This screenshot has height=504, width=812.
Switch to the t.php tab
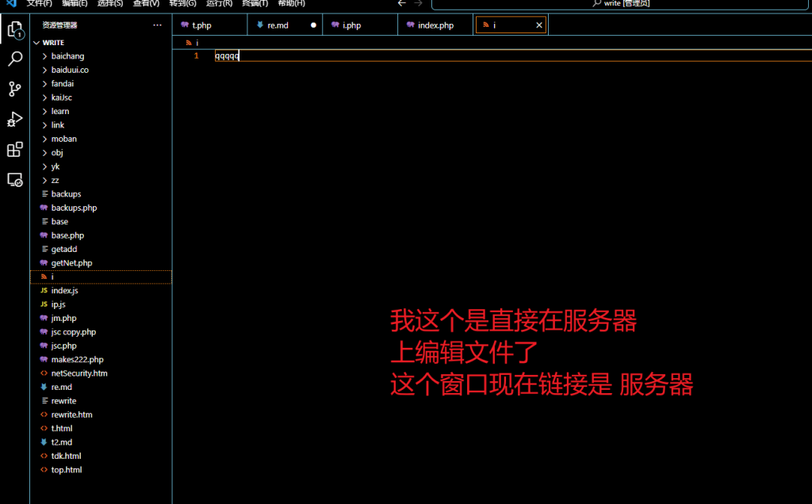pyautogui.click(x=201, y=25)
